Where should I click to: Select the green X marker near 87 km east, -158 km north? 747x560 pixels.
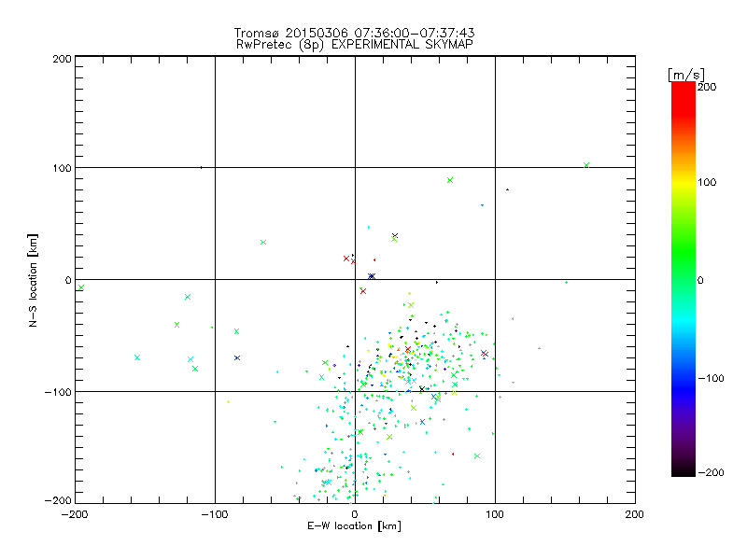477,455
